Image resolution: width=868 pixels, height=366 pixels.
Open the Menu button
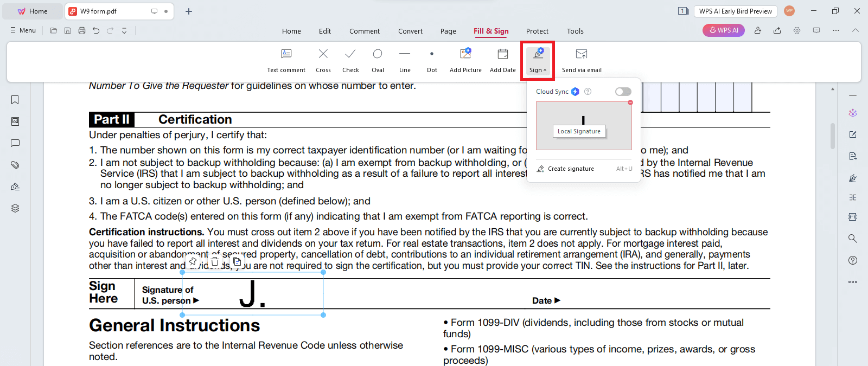(23, 30)
